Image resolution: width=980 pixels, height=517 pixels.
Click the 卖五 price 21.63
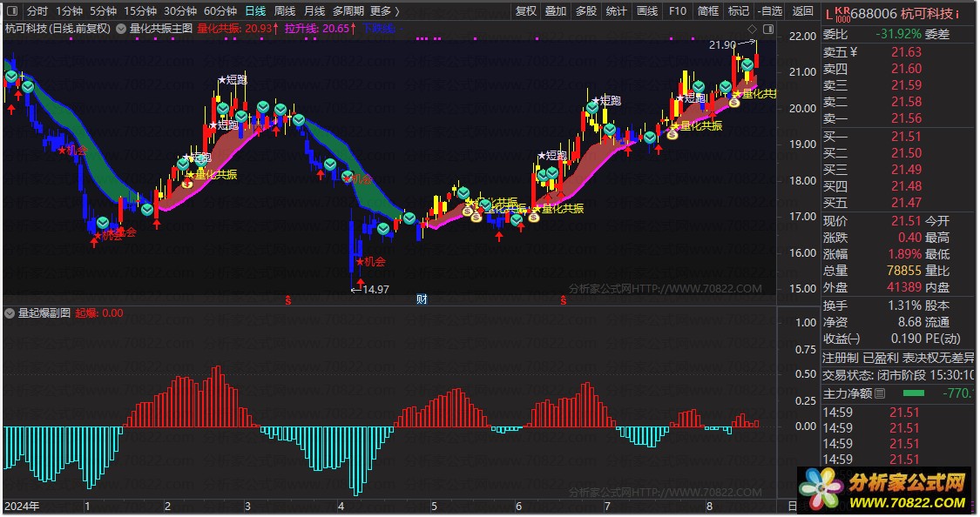click(x=906, y=52)
